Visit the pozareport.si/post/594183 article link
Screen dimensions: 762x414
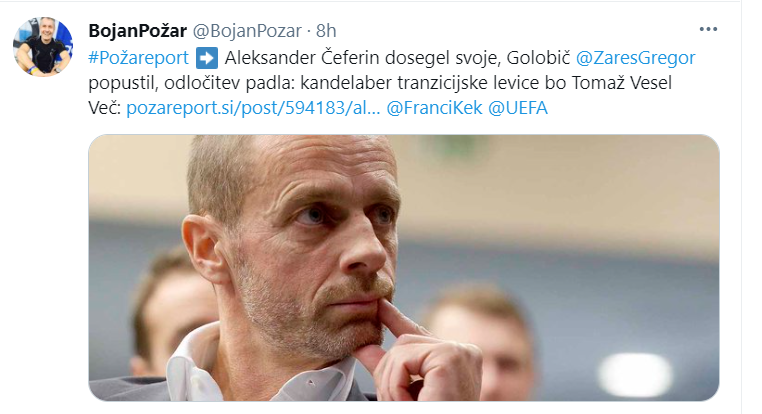coord(253,108)
